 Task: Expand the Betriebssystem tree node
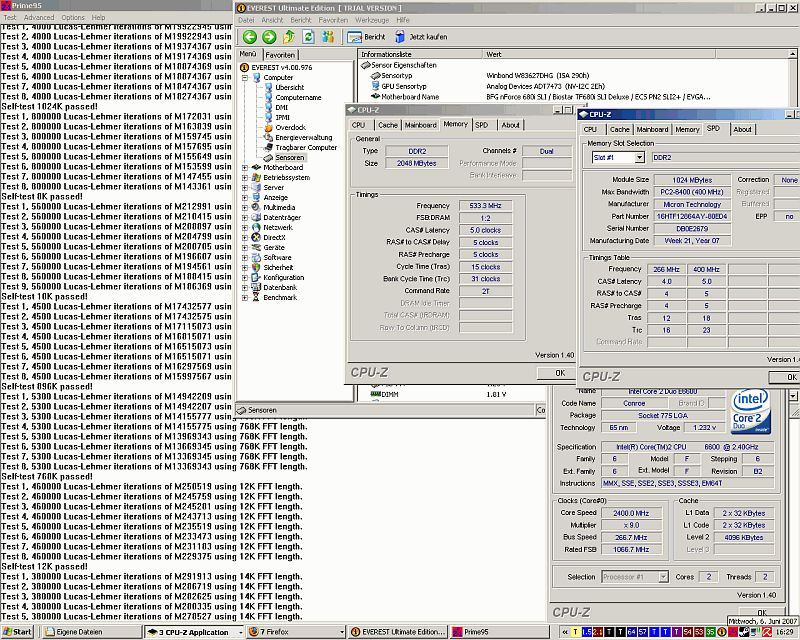click(x=245, y=178)
